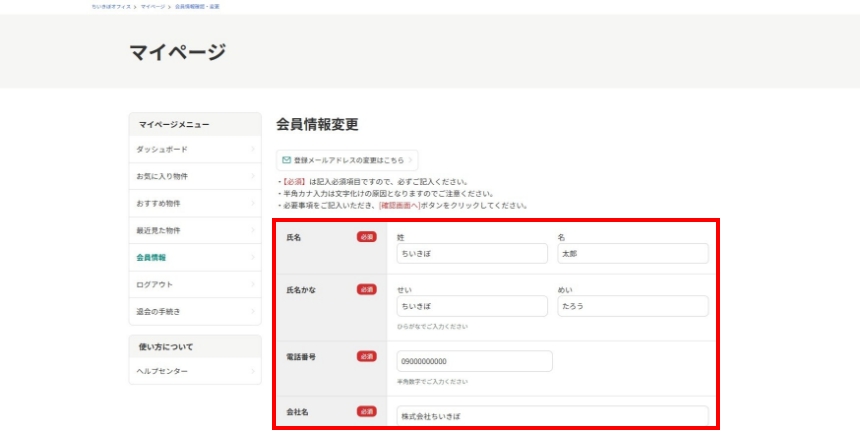Select 最近見た物件 in the sidebar
This screenshot has width=860, height=431.
(162, 231)
